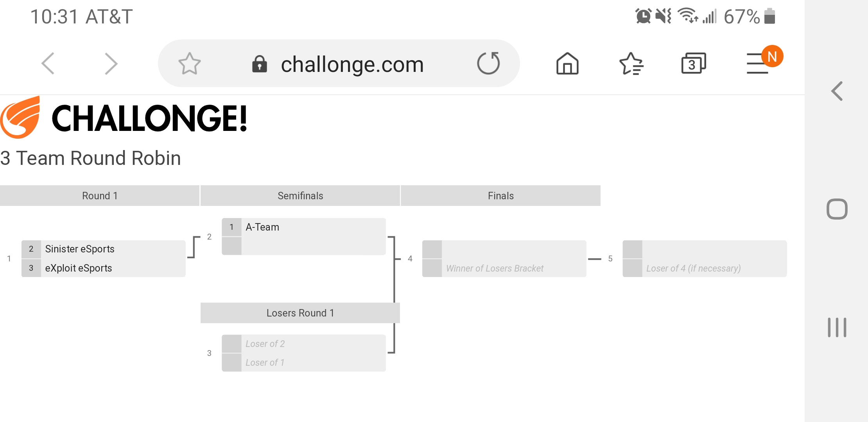Select the A-Team semifinal slot
Viewport: 868px width, 422px height.
[304, 227]
